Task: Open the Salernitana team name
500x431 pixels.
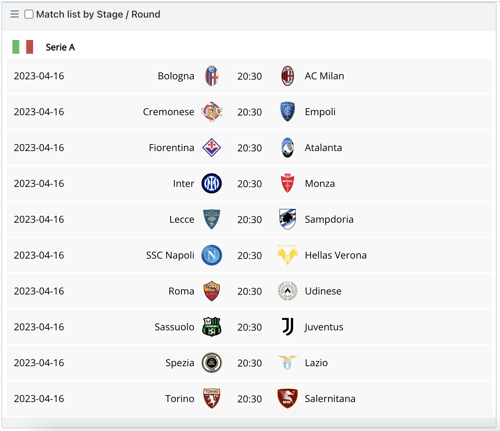Action: (330, 399)
